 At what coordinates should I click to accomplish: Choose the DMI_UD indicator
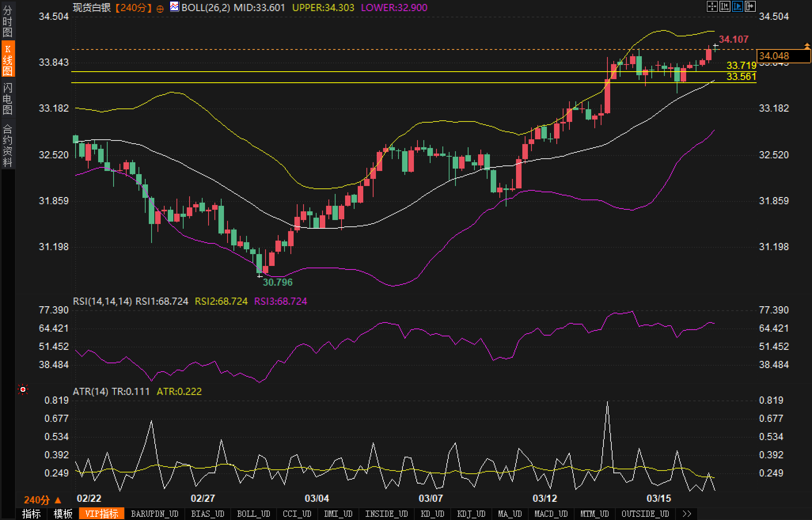[x=338, y=514]
